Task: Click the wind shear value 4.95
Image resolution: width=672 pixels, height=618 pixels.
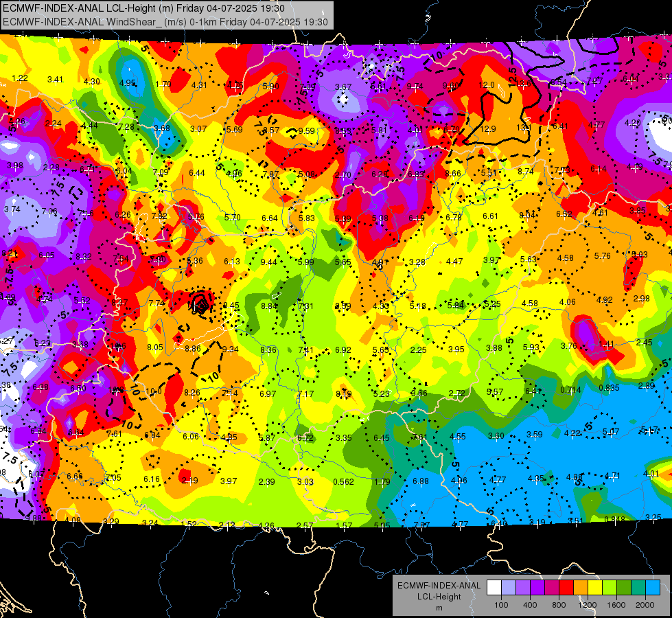Action: click(128, 83)
